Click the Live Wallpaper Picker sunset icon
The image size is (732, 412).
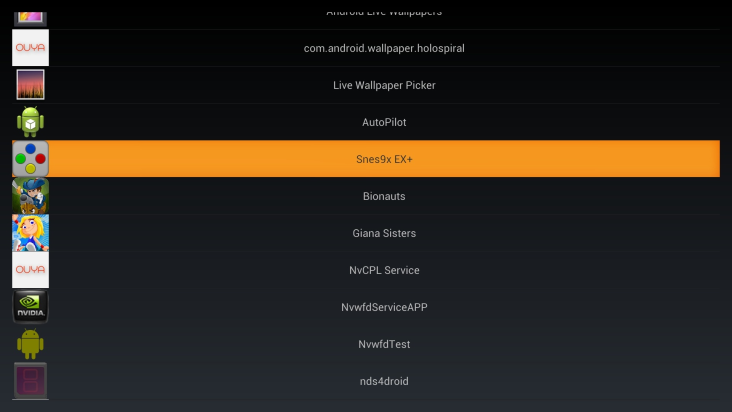click(x=30, y=85)
